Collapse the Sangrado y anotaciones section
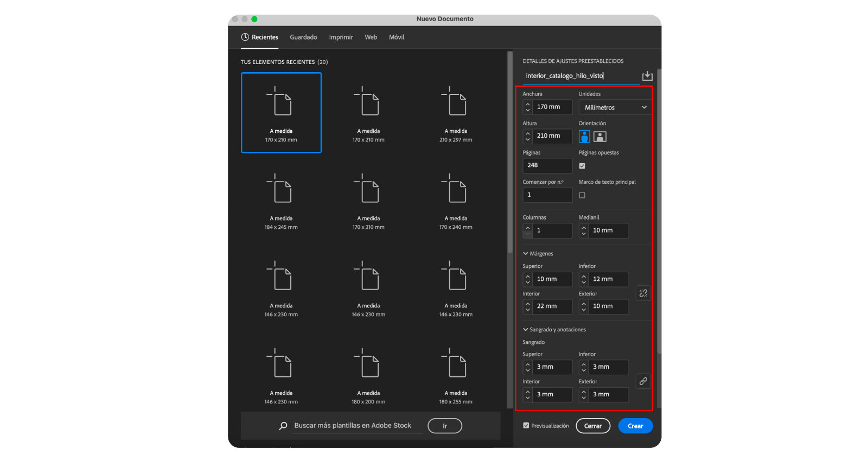868x462 pixels. pos(525,330)
